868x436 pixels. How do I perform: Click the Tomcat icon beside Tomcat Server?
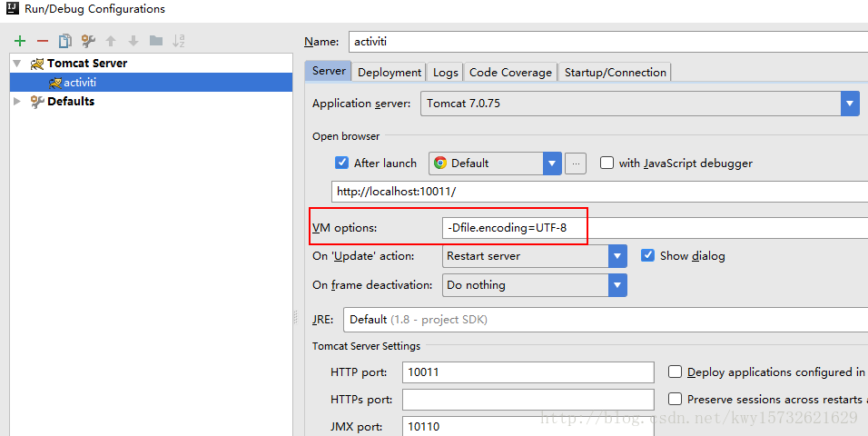(36, 64)
